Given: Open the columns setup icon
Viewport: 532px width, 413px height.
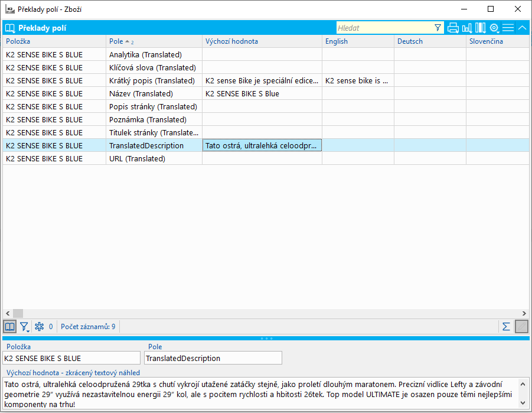Looking at the screenshot, I should click(480, 28).
